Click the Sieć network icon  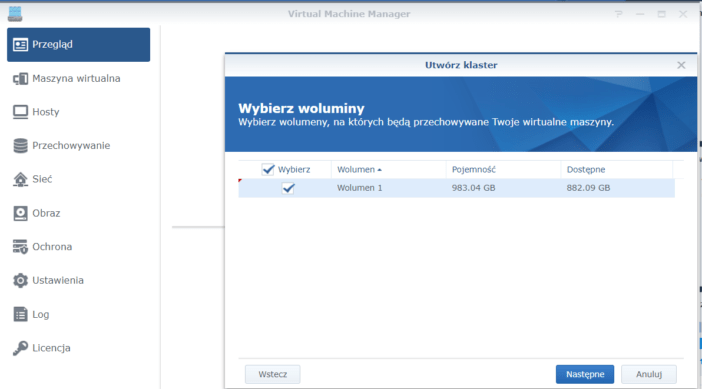pos(20,179)
